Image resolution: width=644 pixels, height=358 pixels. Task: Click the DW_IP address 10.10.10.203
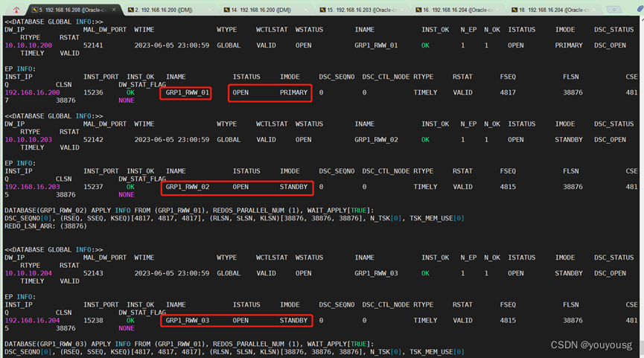pos(28,140)
